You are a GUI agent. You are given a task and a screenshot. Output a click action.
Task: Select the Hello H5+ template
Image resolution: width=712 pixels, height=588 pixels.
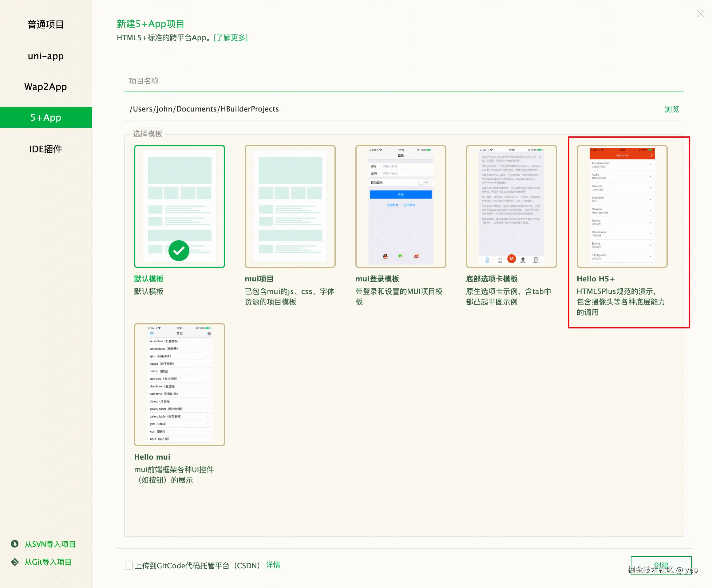pos(622,206)
